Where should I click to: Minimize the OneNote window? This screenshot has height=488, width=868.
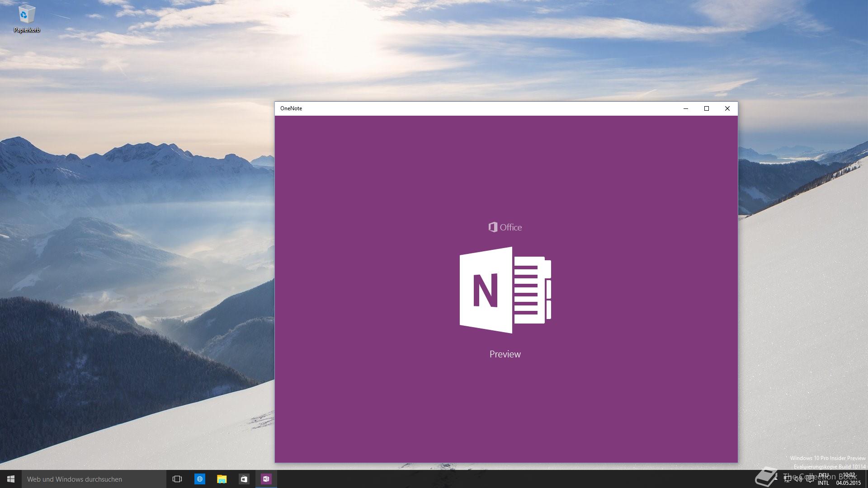pos(686,108)
